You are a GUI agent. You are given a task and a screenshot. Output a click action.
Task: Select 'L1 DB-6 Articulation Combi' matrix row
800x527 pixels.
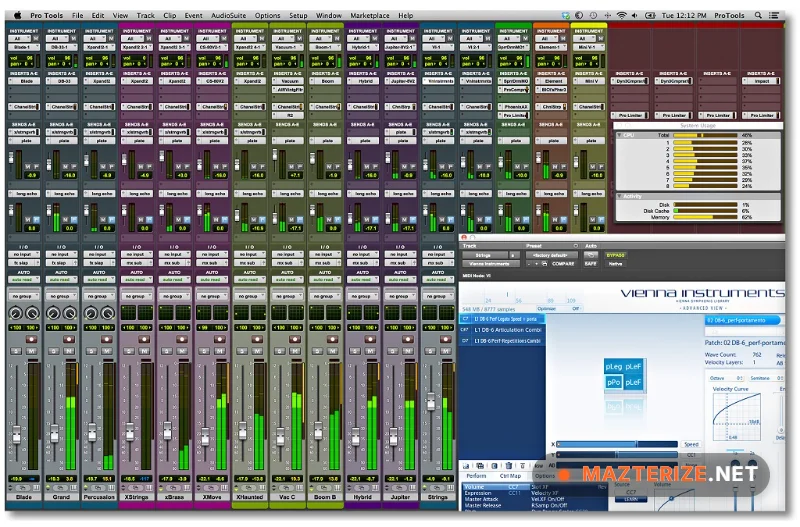(503, 330)
